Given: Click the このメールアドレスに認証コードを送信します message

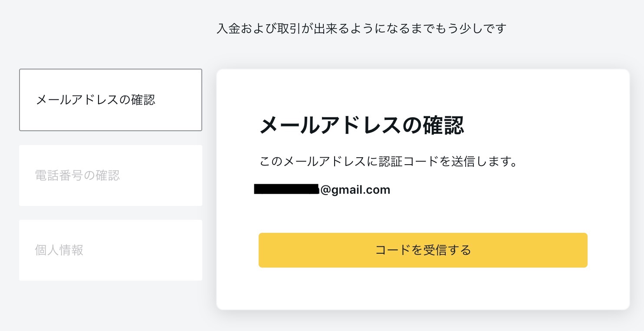Looking at the screenshot, I should pyautogui.click(x=388, y=162).
